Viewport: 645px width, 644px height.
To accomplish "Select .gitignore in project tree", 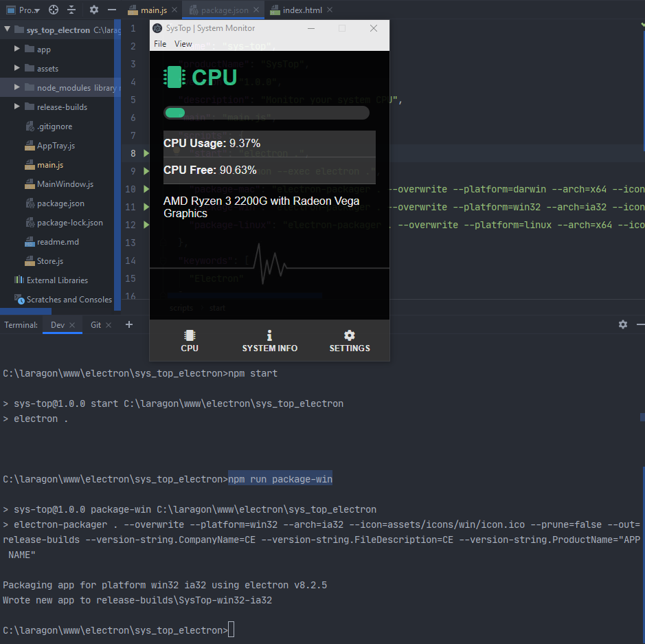I will 54,126.
